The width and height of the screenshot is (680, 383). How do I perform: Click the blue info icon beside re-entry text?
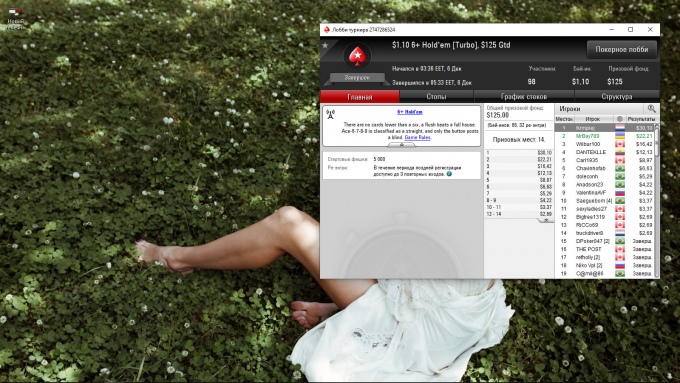[449, 174]
